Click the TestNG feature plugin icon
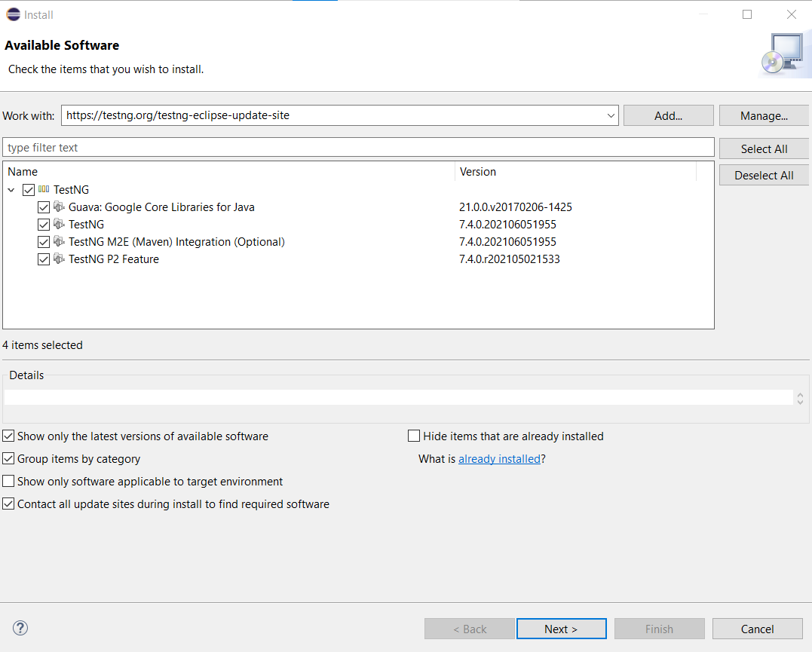 [x=59, y=224]
